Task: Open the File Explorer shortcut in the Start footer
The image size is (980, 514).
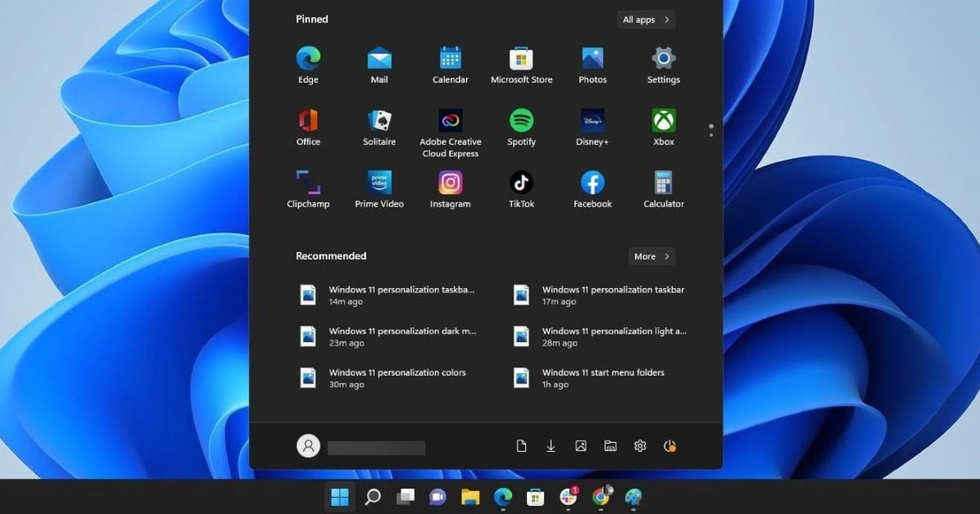Action: coord(610,446)
